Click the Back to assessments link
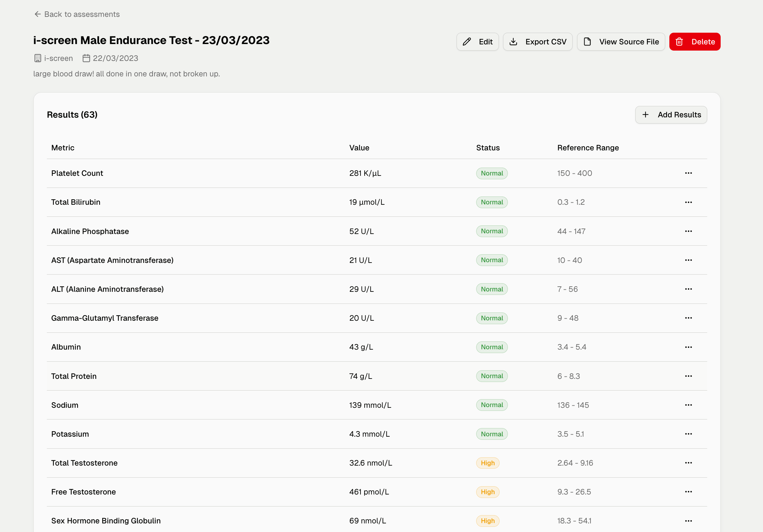The width and height of the screenshot is (763, 532). click(82, 14)
